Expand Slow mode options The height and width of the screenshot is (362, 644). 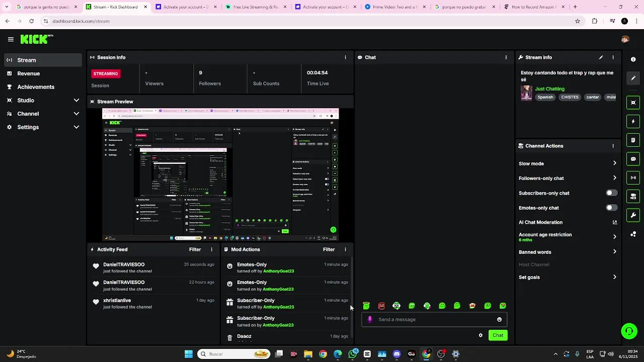click(x=614, y=163)
